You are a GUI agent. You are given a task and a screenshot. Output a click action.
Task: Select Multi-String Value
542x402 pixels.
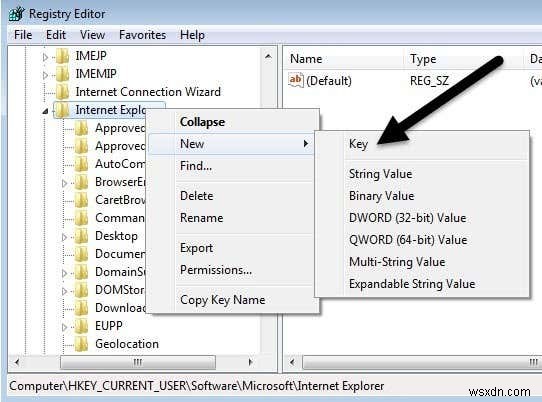[x=422, y=262]
